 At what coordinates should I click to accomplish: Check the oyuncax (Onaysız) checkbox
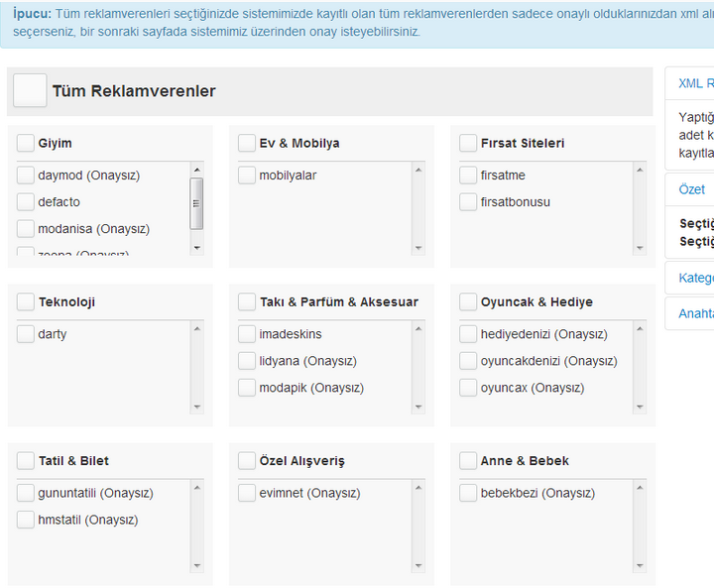[x=468, y=388]
